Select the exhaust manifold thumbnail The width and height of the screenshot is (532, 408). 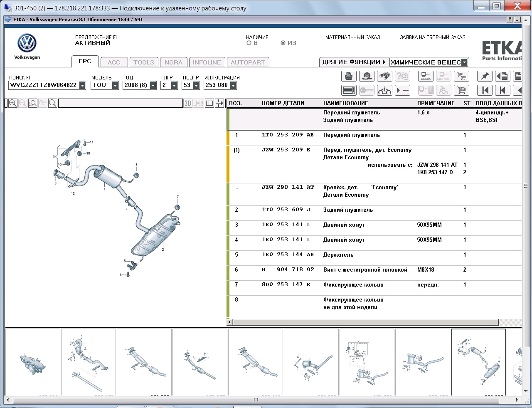point(33,362)
